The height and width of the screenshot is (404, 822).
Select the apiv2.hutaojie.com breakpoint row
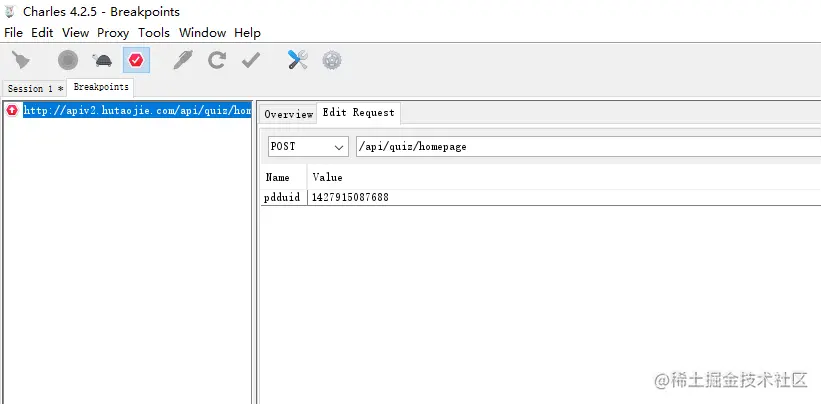(128, 111)
